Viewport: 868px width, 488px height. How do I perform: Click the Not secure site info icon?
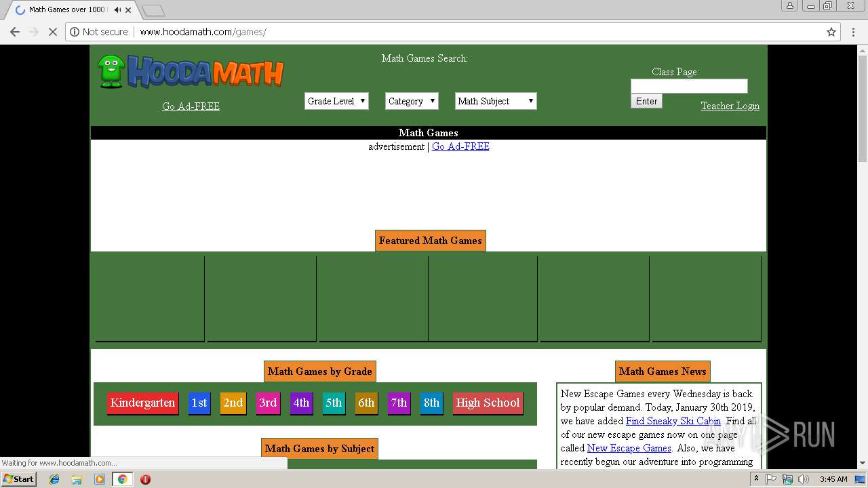point(75,32)
